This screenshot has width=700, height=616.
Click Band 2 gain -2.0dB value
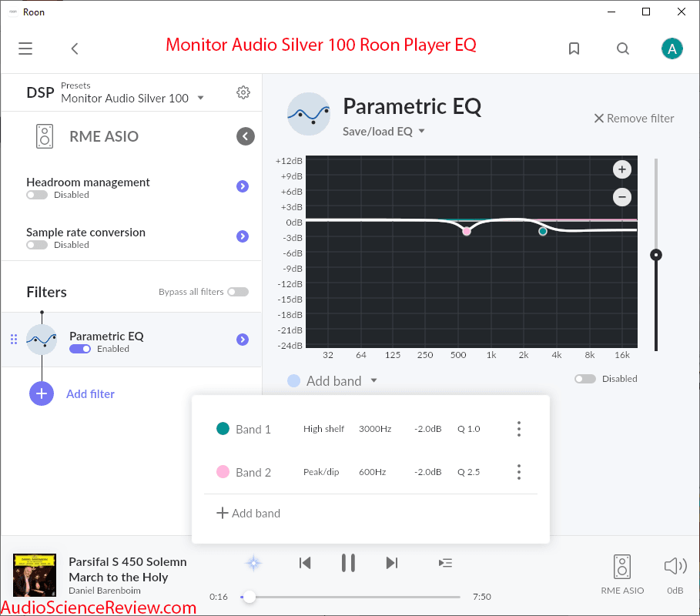pos(427,472)
